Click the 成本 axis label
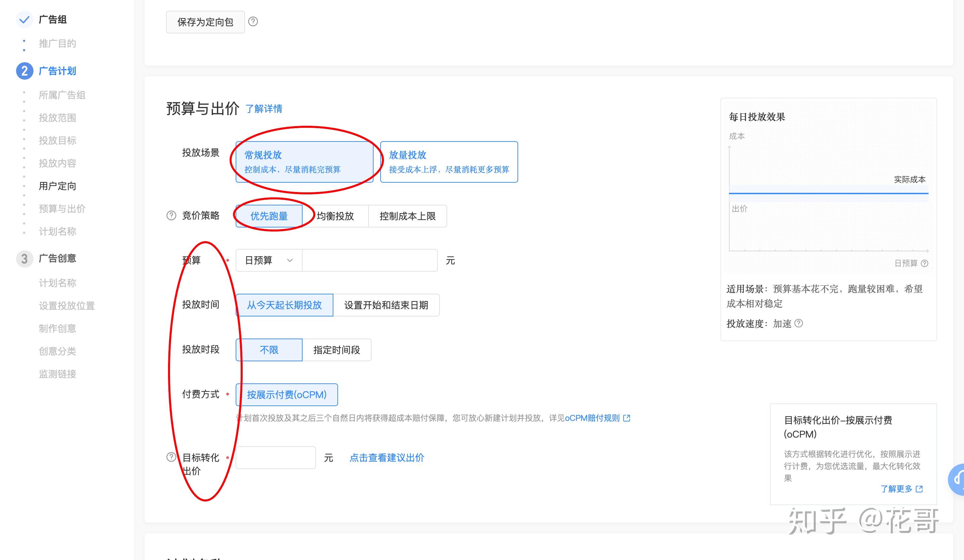The image size is (964, 560). tap(737, 136)
